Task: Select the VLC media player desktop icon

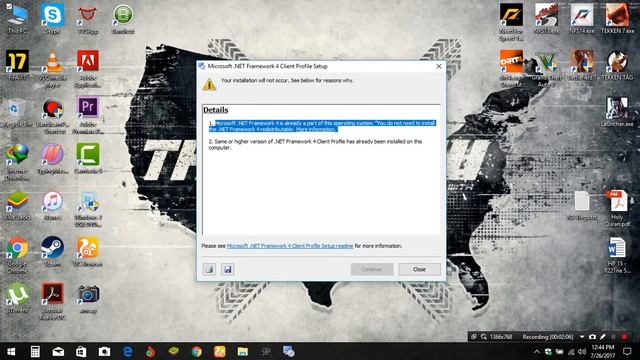Action: tap(53, 69)
